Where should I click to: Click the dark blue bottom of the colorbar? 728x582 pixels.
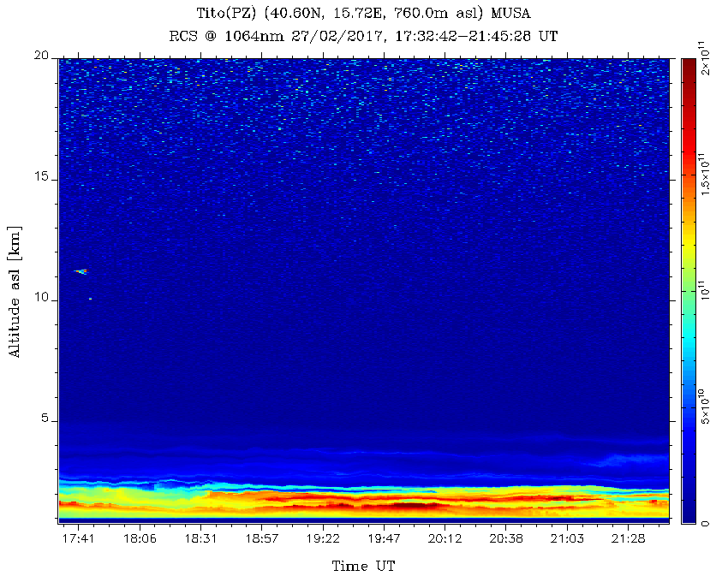tap(688, 510)
